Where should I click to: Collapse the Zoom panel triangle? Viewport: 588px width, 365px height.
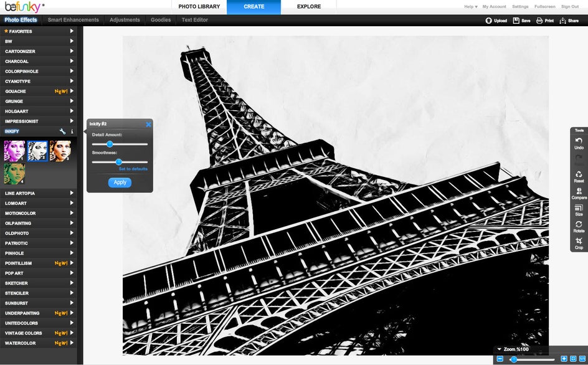[499, 349]
